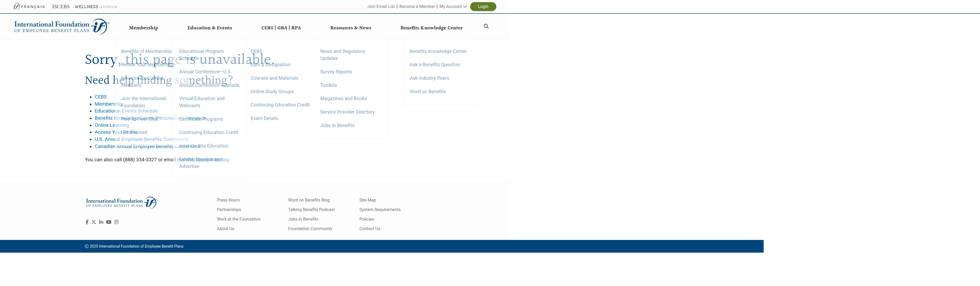
Task: Open the Education & Events menu
Action: click(x=210, y=28)
